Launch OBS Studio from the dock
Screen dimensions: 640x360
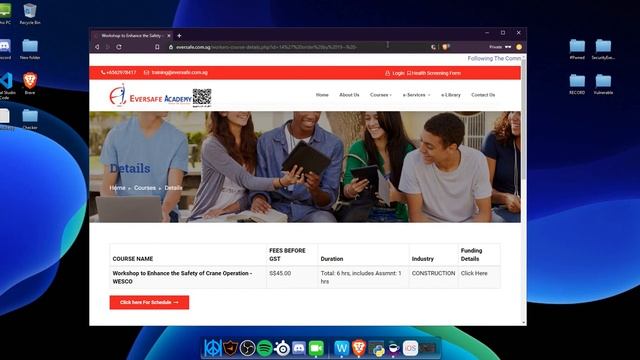pos(247,348)
